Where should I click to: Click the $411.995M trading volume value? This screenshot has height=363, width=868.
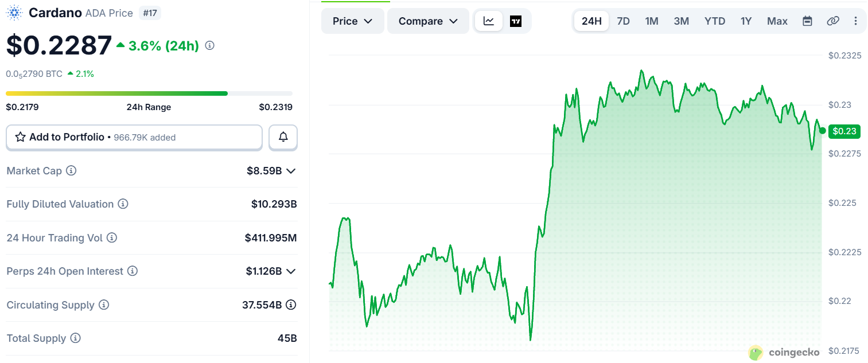271,237
